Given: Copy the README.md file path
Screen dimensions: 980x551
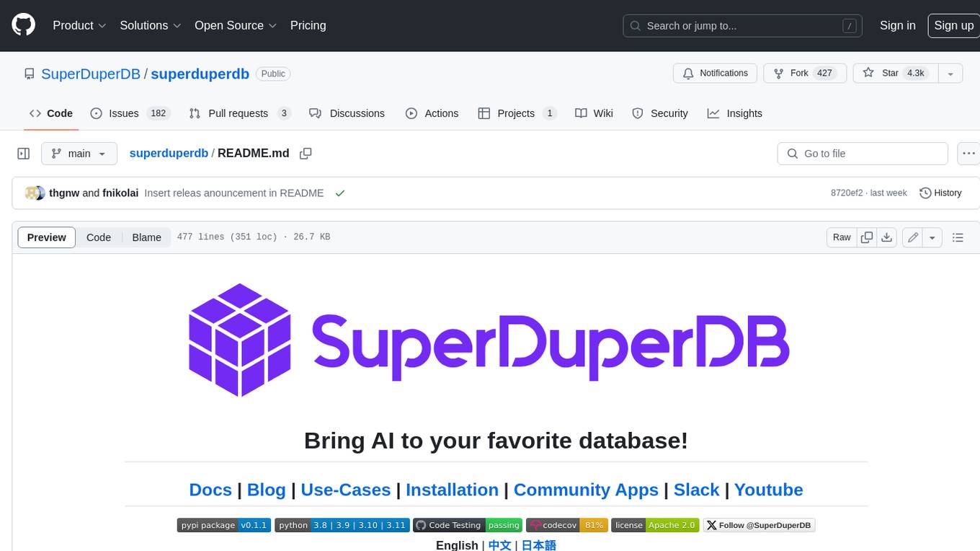Looking at the screenshot, I should (306, 154).
